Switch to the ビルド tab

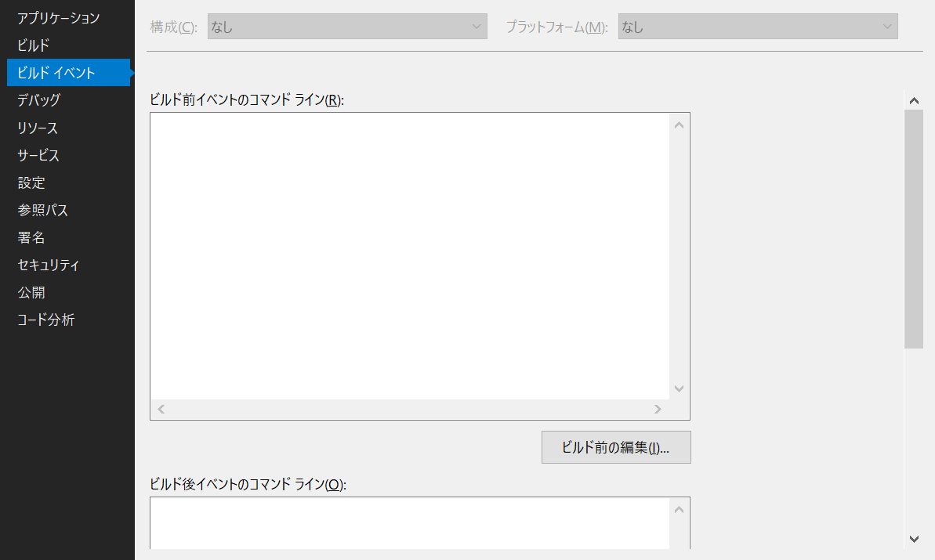(x=34, y=45)
